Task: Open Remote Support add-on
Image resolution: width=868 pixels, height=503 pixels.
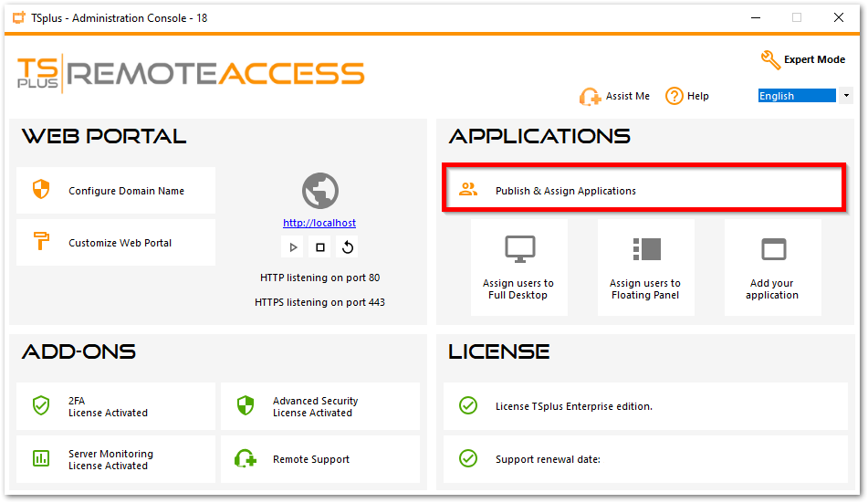Action: point(320,459)
